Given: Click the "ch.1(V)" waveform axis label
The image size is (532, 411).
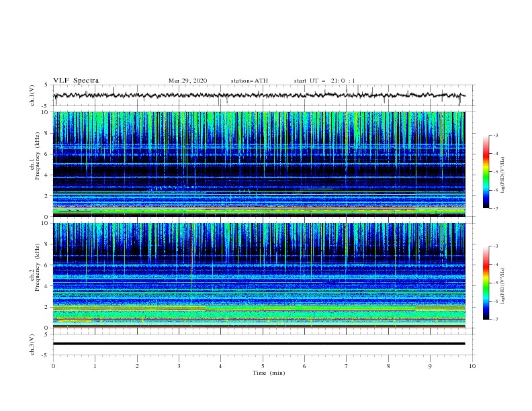Looking at the screenshot, I should pos(32,95).
